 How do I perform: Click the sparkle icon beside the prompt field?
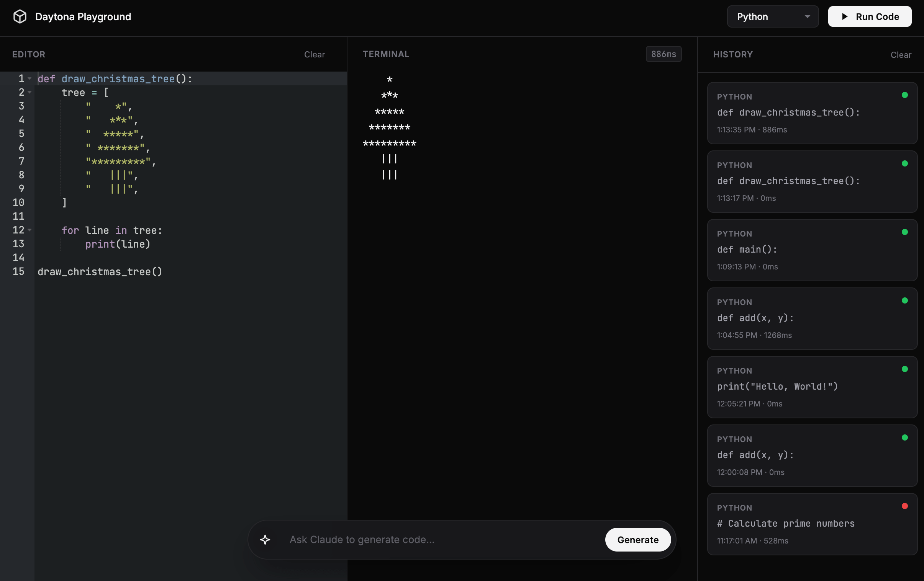tap(265, 540)
